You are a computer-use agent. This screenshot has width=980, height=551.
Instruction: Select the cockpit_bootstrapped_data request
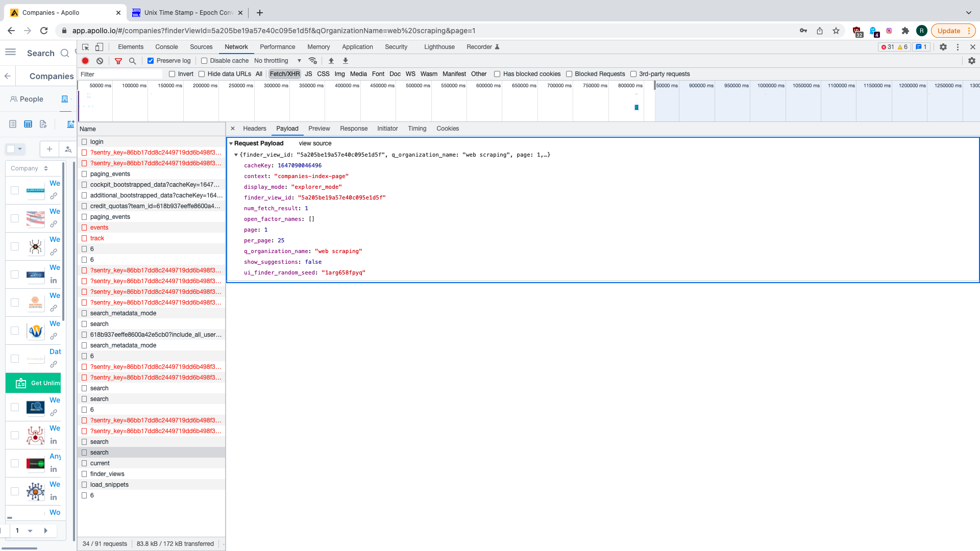click(x=151, y=185)
